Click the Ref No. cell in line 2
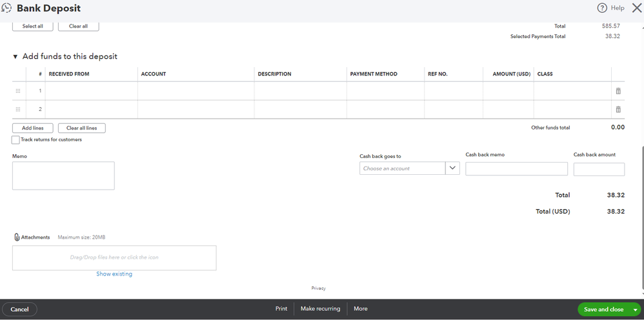Viewport: 644px width, 320px height. coord(454,109)
